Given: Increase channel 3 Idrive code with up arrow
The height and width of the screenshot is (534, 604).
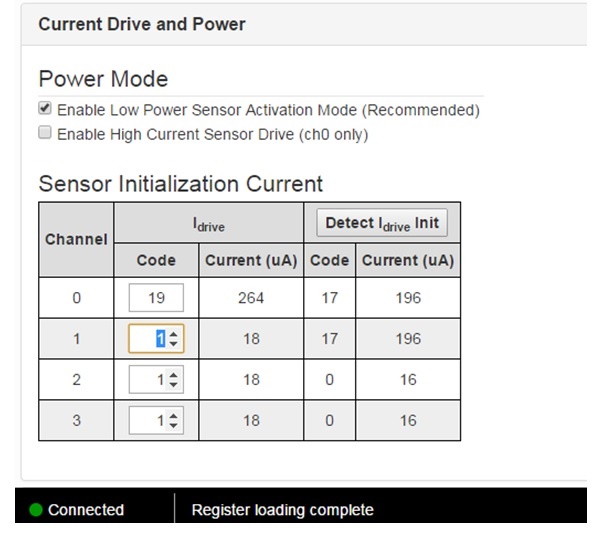Looking at the screenshot, I should (x=174, y=417).
